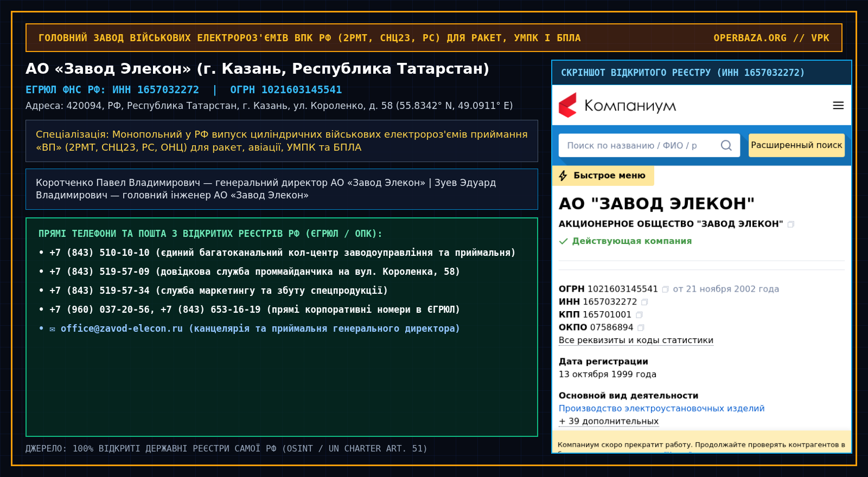Image resolution: width=868 pixels, height=477 pixels.
Task: Click the date от 21 ноября 2002 года
Action: [x=726, y=289]
